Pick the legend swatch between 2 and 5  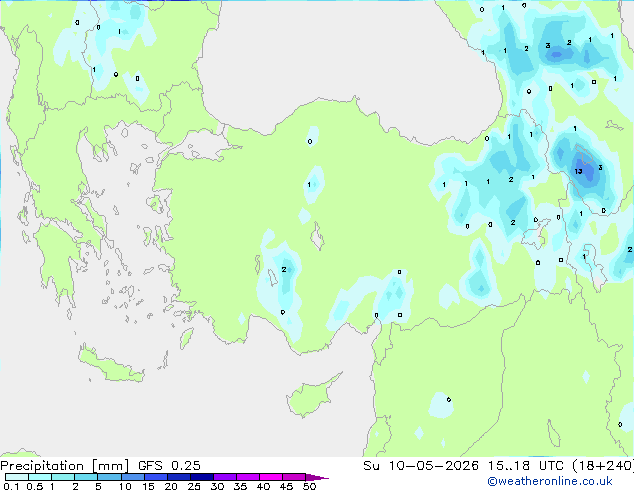click(86, 477)
